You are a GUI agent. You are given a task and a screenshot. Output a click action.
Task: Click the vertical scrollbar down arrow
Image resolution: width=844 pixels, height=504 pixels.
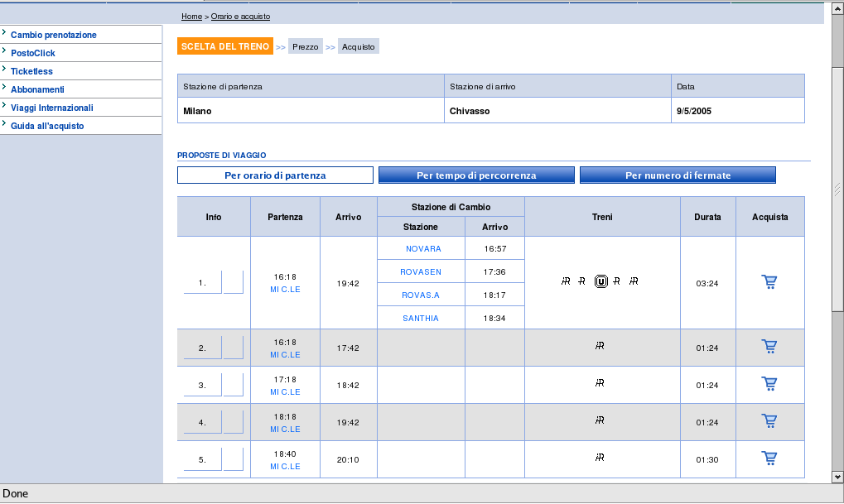pos(837,478)
